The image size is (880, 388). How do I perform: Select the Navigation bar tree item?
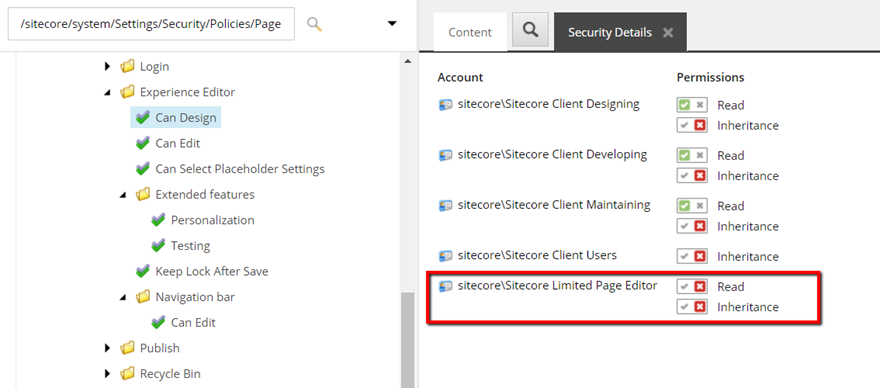tap(195, 296)
